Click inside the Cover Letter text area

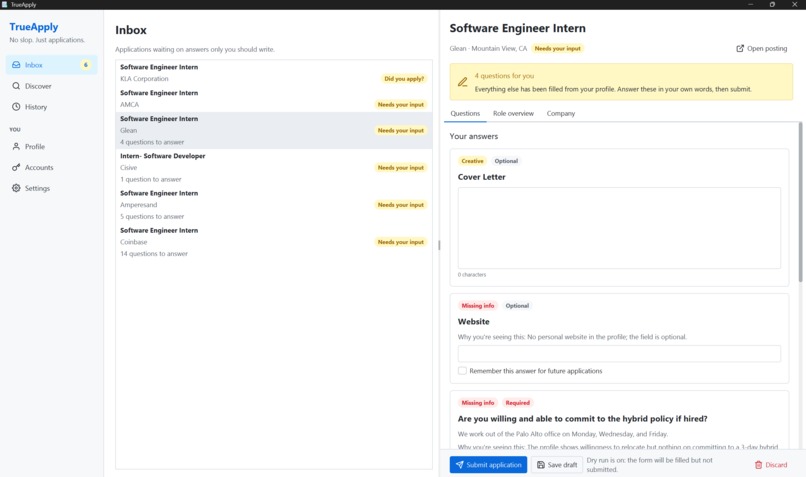coord(619,228)
